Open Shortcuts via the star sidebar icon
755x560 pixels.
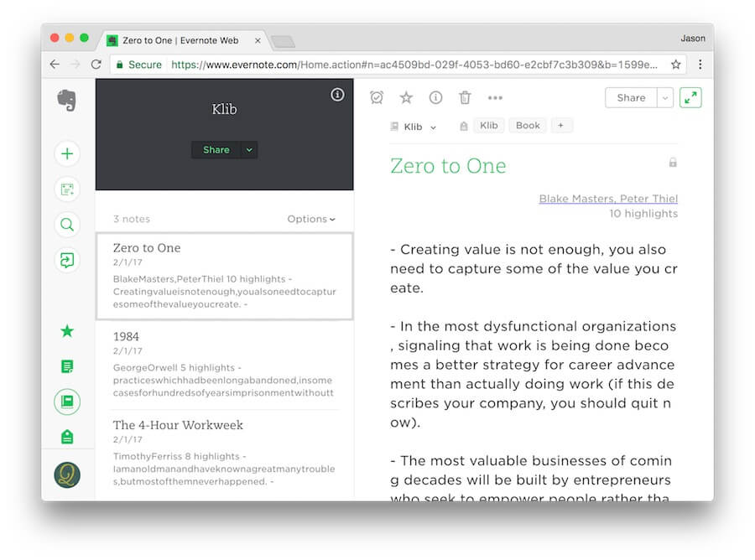[67, 331]
